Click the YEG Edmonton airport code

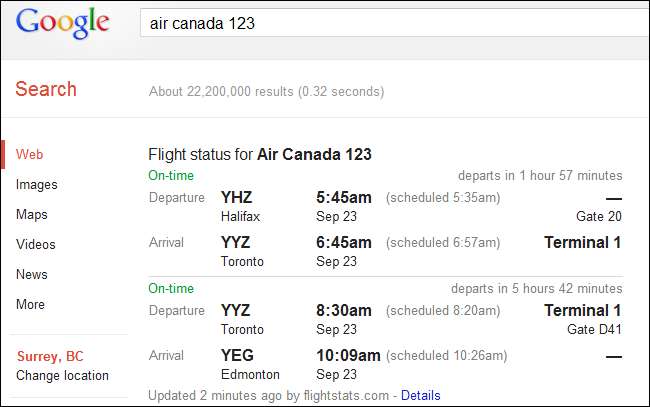pyautogui.click(x=237, y=356)
